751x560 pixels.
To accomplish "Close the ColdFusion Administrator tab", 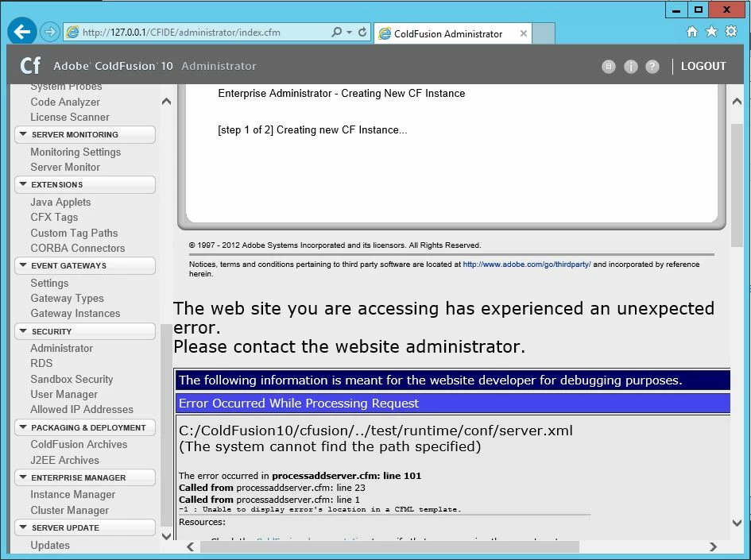I will click(524, 33).
